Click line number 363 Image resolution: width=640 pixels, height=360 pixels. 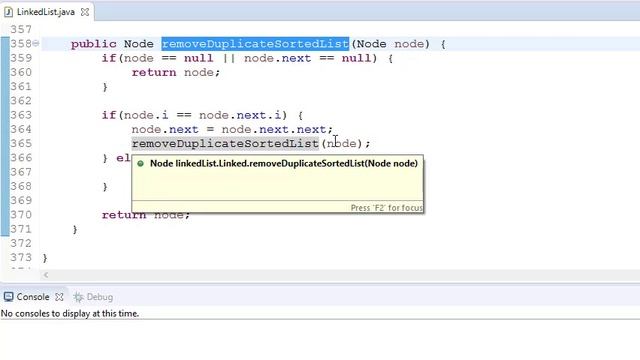click(21, 115)
